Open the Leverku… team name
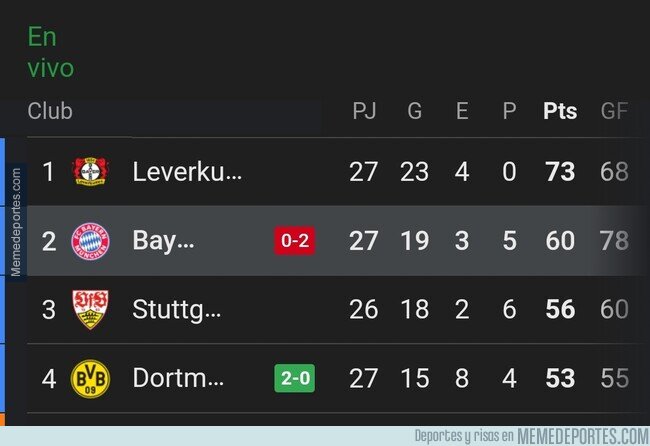Viewport: 650px width, 446px height. point(187,172)
